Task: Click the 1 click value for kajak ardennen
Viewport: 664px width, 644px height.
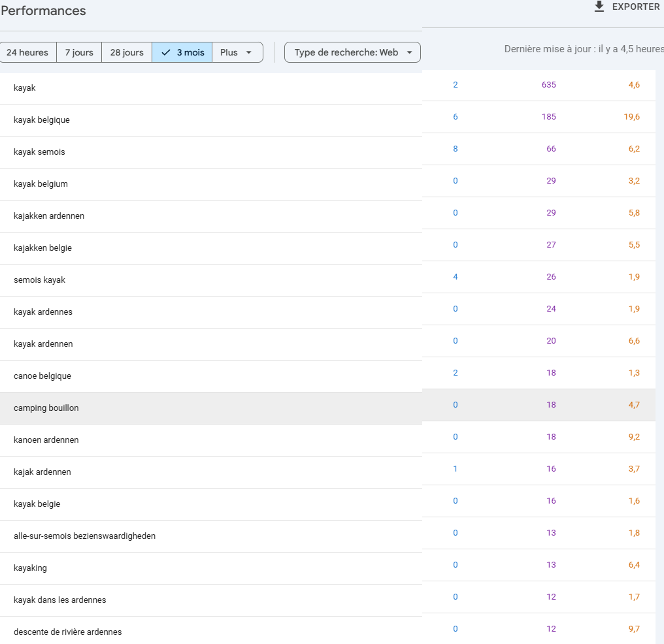Action: (456, 469)
